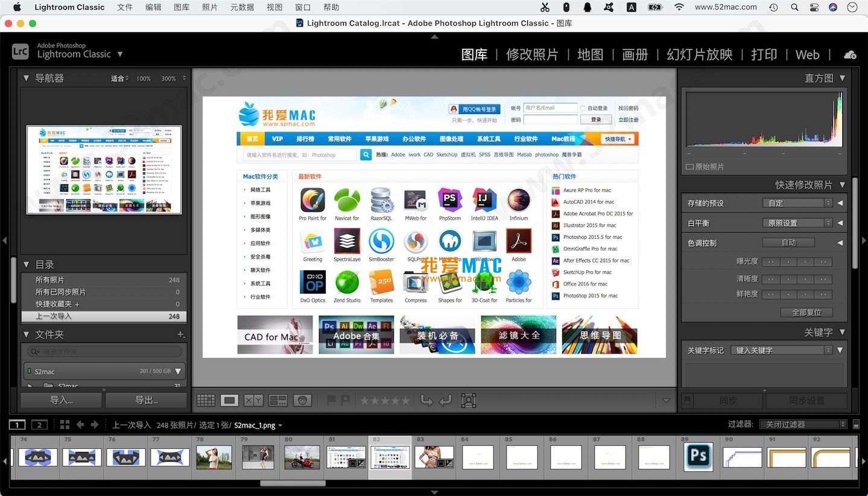The width and height of the screenshot is (868, 496).
Task: Flag photo as picked in toolbar
Action: [331, 399]
